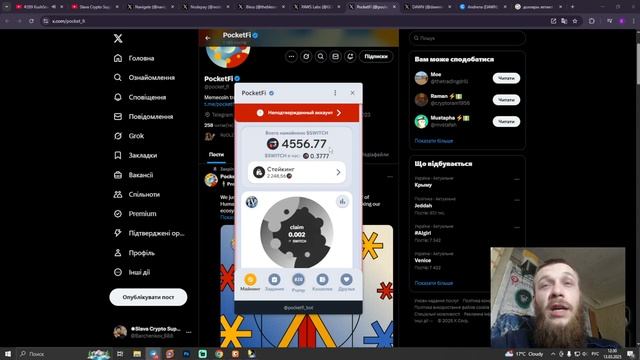Open Slava Crypto account switcher dots

pyautogui.click(x=188, y=332)
